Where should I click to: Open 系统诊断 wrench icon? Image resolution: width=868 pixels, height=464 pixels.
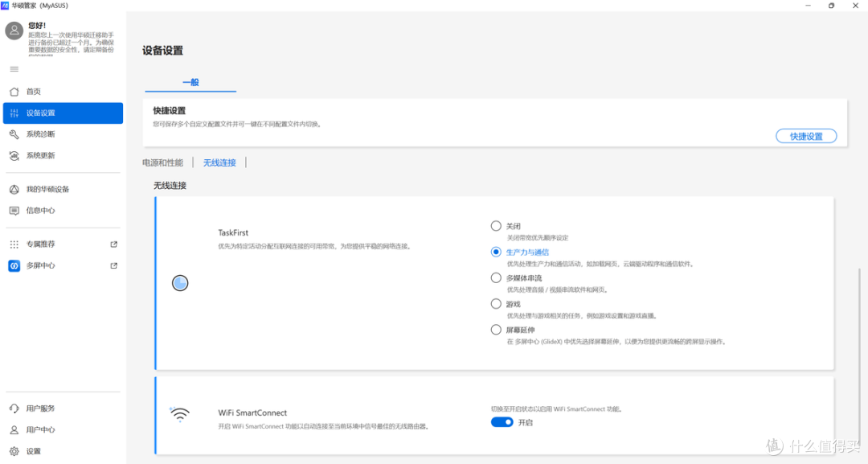[14, 134]
